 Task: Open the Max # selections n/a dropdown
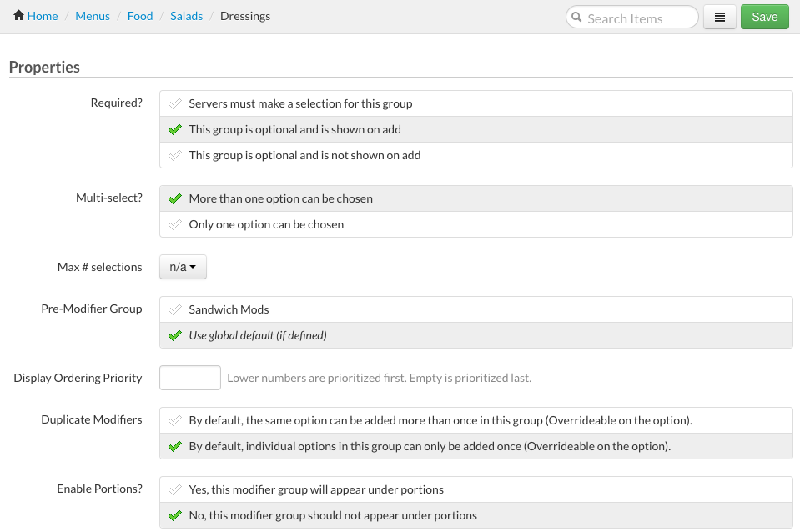tap(182, 267)
